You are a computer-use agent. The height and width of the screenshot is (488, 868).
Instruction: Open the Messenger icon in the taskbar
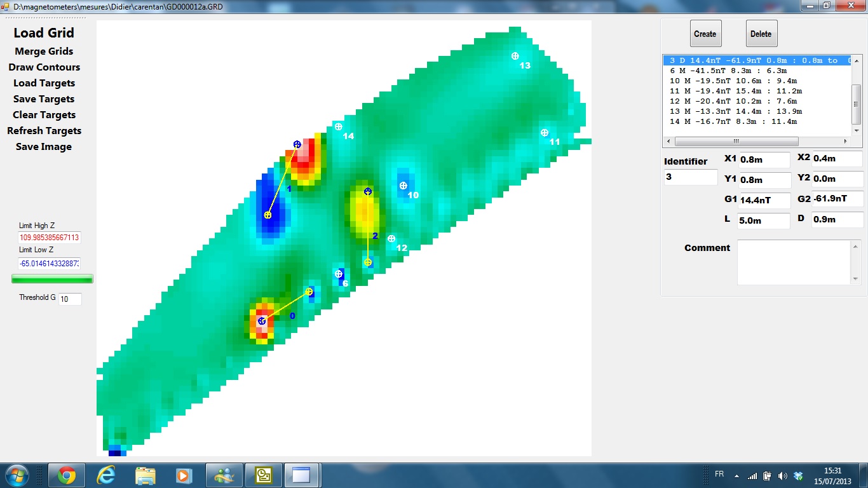224,475
